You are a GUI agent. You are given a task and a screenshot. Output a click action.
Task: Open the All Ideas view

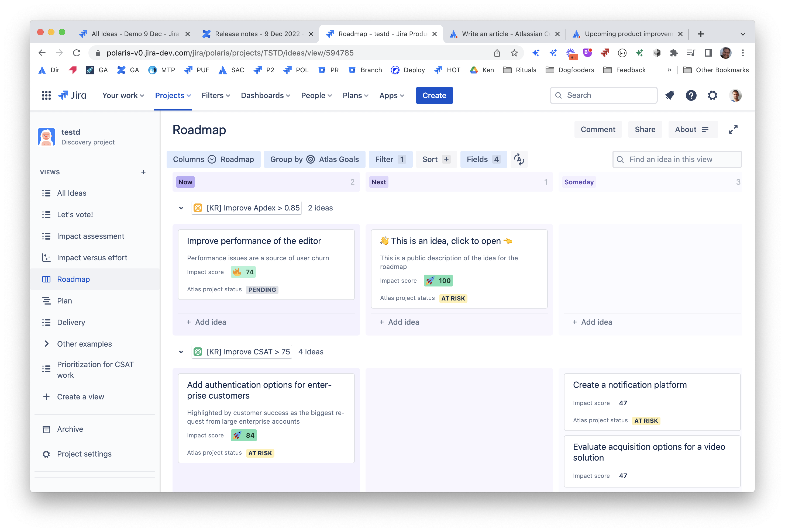72,193
